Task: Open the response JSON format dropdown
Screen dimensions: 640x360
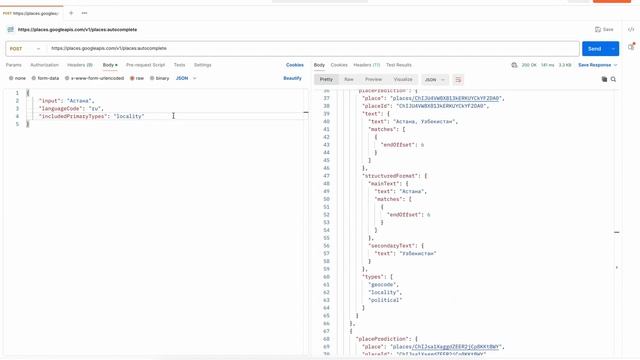Action: coord(435,80)
